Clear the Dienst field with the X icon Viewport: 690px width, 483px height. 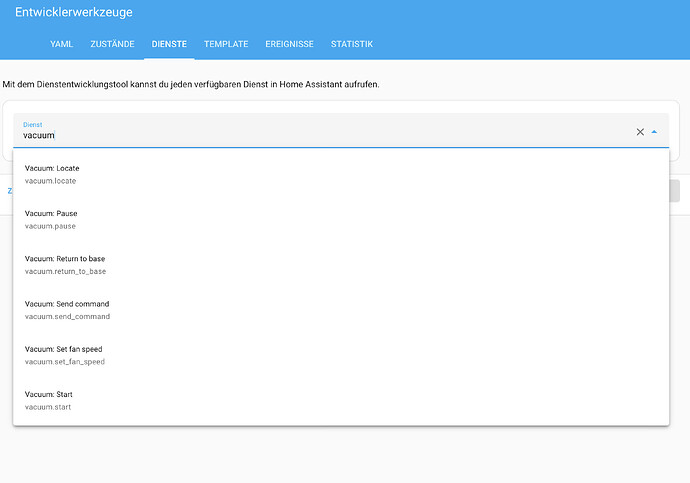[x=640, y=132]
